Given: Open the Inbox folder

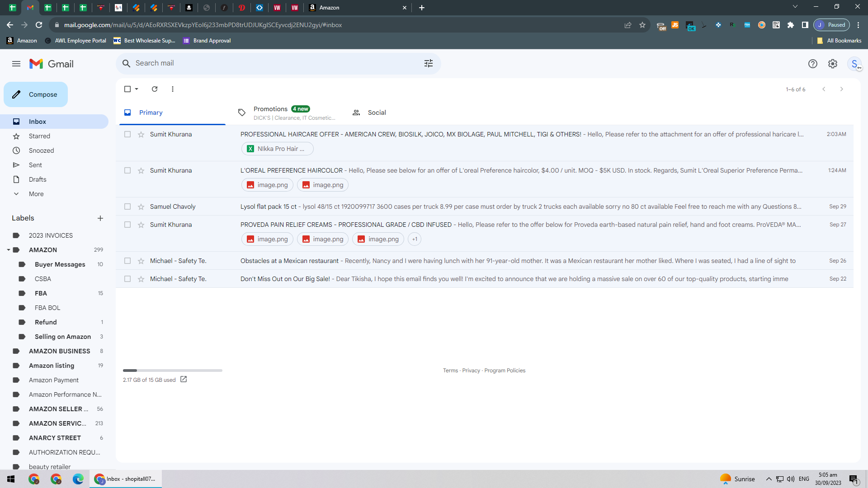Looking at the screenshot, I should [54, 122].
